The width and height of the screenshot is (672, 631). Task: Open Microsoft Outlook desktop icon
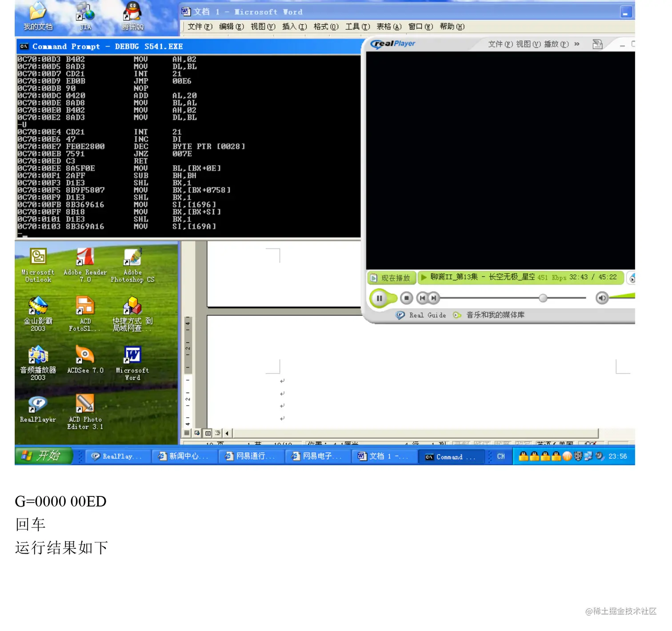click(38, 266)
